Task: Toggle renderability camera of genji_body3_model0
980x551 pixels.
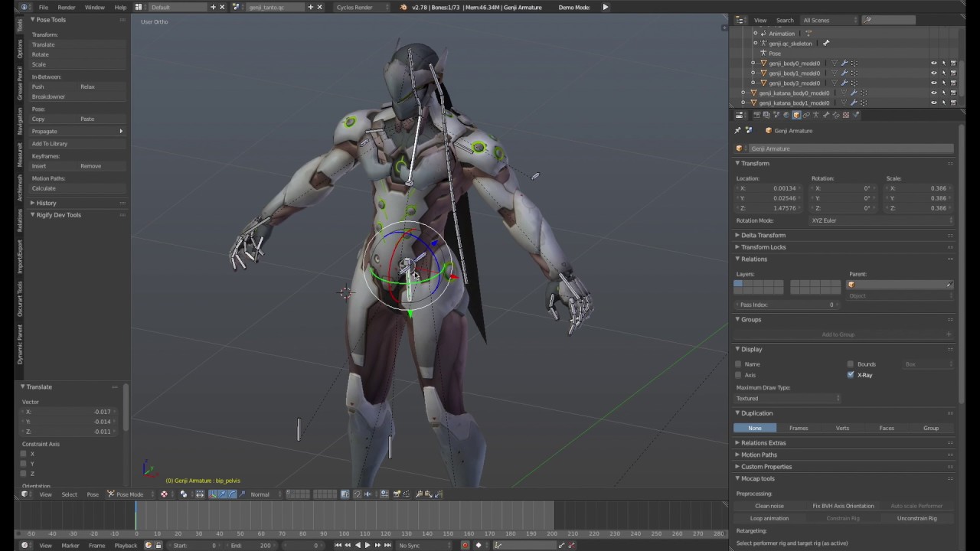Action: click(954, 83)
